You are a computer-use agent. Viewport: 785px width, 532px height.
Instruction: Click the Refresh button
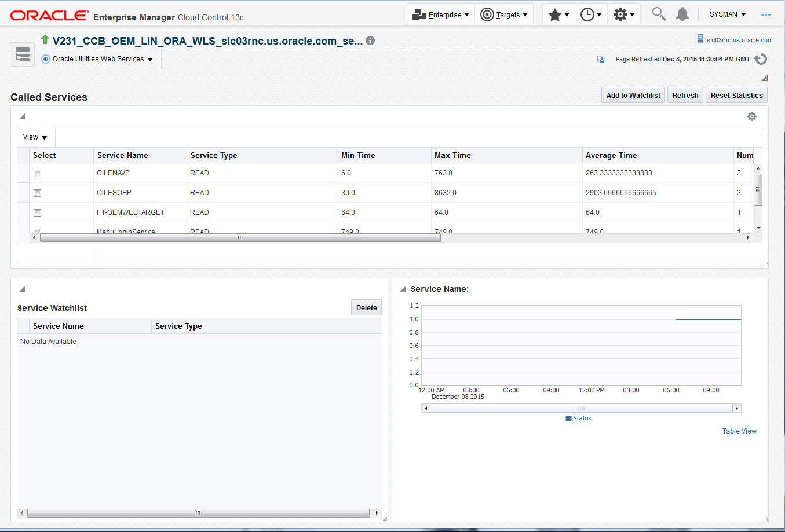(685, 96)
